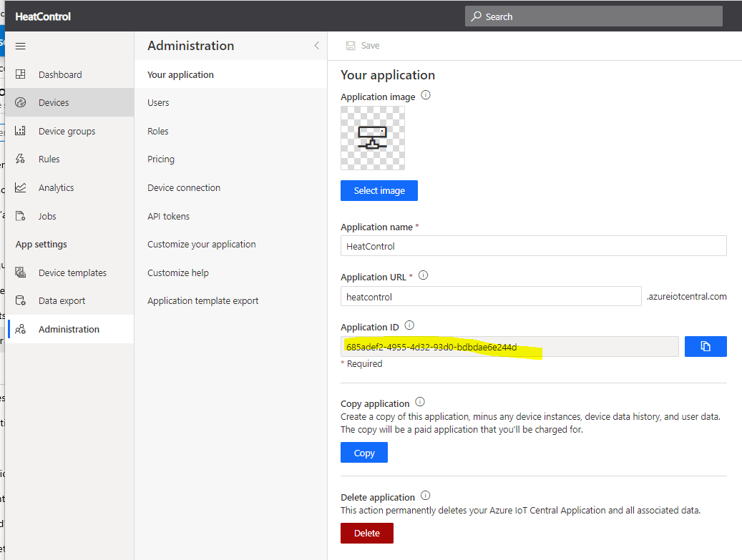The height and width of the screenshot is (560, 742).
Task: Show info tooltip for Copy application
Action: click(420, 402)
